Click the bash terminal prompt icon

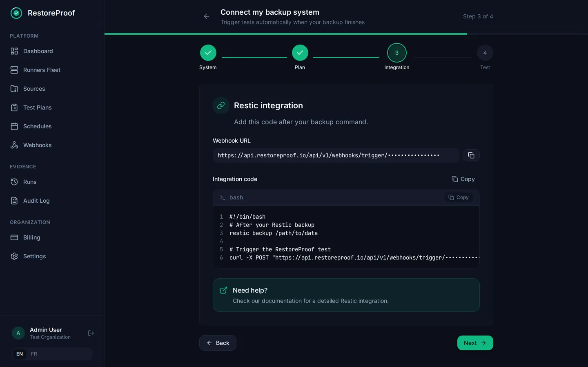[223, 197]
